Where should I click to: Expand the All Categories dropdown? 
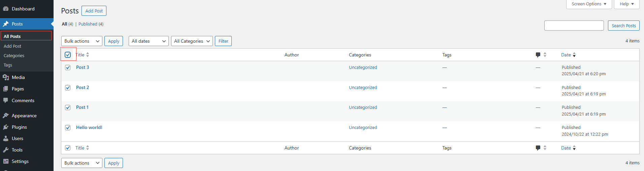[x=192, y=41]
